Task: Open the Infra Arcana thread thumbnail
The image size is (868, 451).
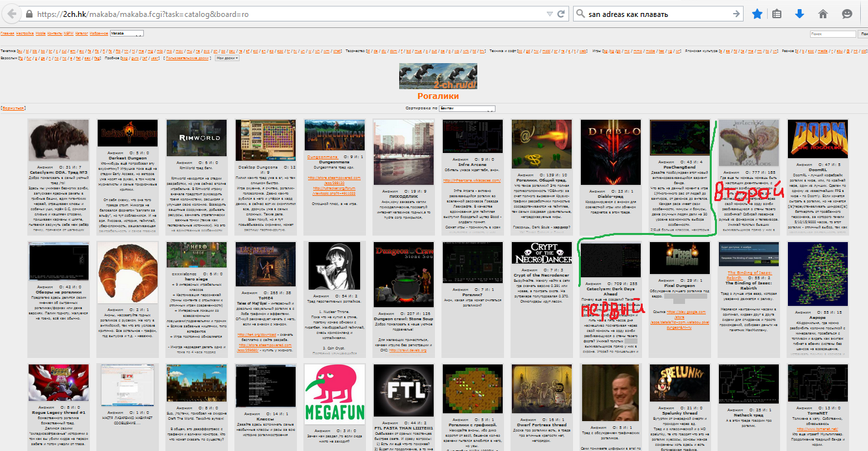Action: coord(473,137)
